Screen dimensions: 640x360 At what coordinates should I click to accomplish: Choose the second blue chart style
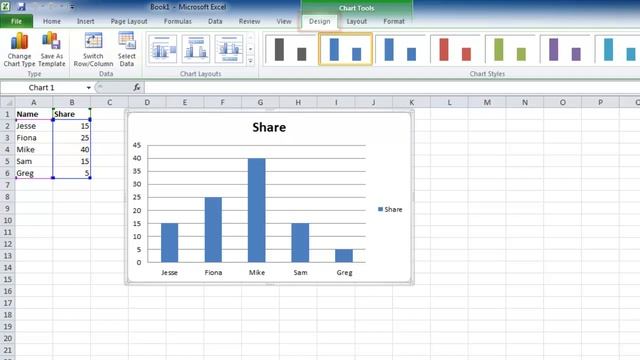coord(400,49)
